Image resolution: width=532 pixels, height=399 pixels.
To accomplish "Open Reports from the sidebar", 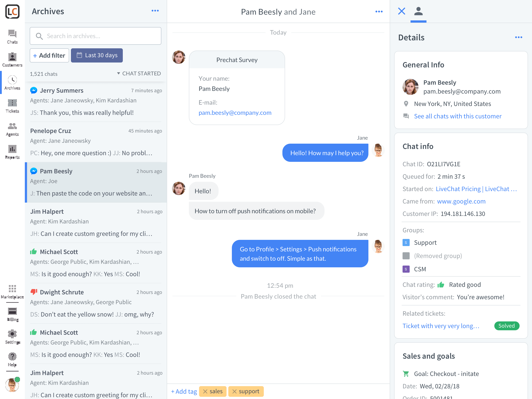I will click(x=12, y=152).
